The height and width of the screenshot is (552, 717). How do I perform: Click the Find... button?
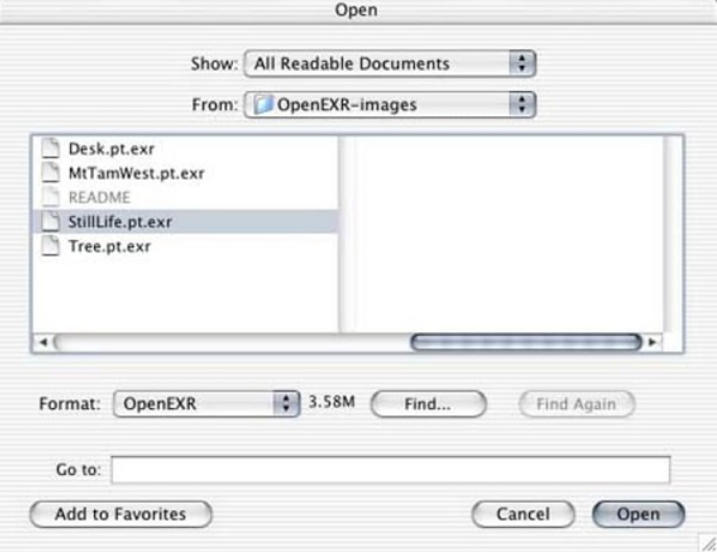click(x=428, y=404)
